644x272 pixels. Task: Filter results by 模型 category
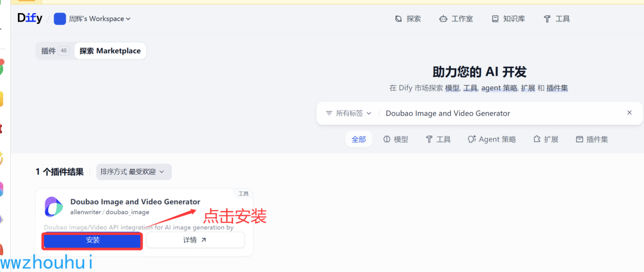coord(395,140)
